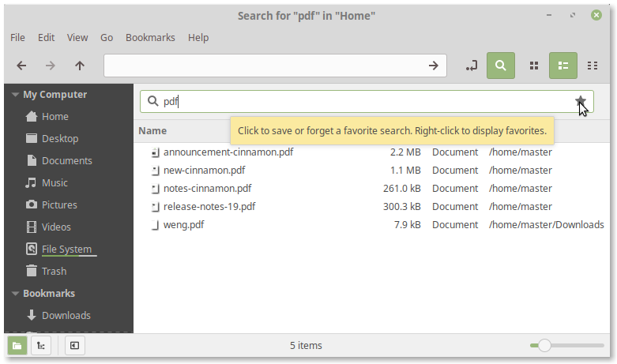Image resolution: width=617 pixels, height=364 pixels.
Task: Click the go arrow inside location bar
Action: 433,66
